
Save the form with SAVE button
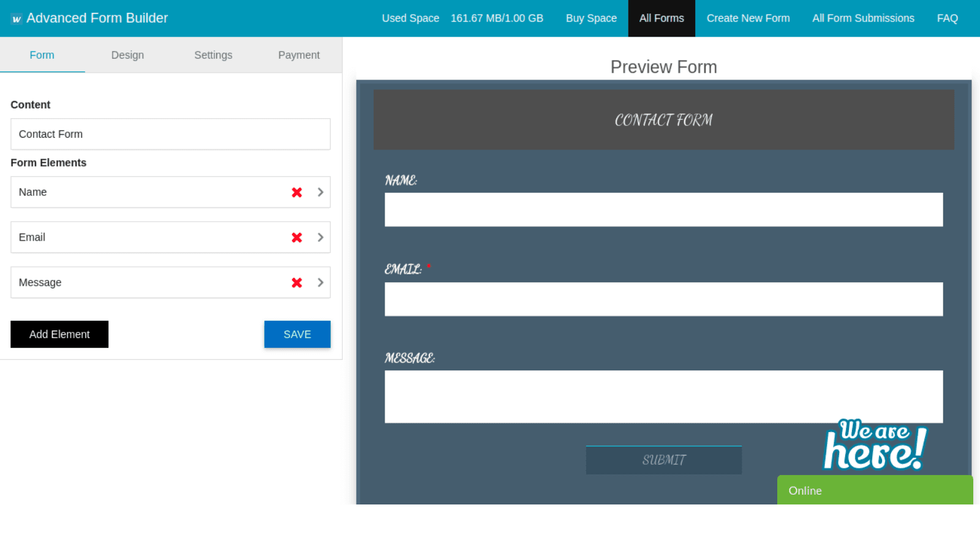click(297, 334)
